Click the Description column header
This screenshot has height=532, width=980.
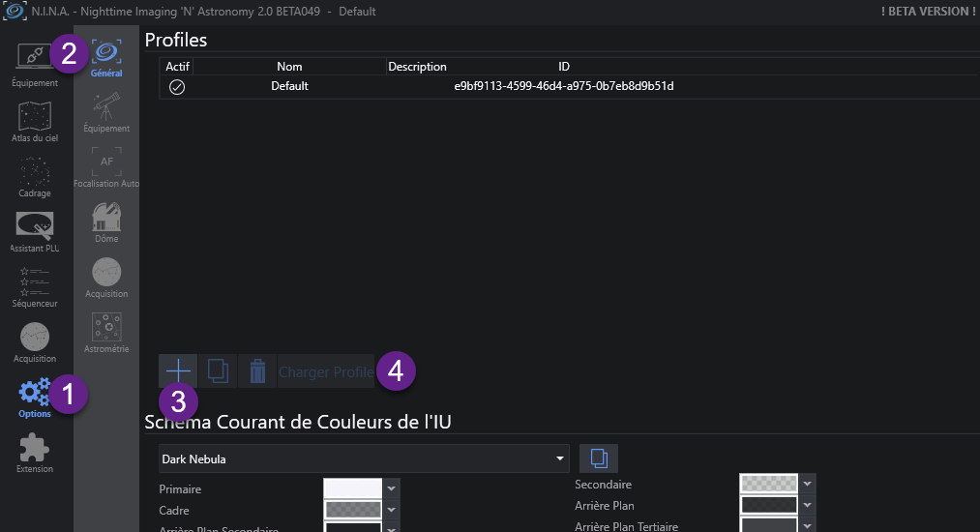(x=417, y=67)
